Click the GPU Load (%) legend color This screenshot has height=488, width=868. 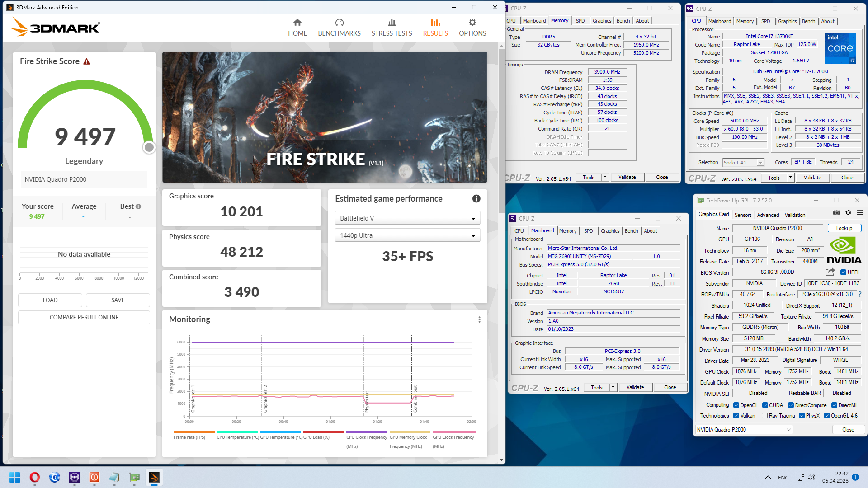point(324,432)
